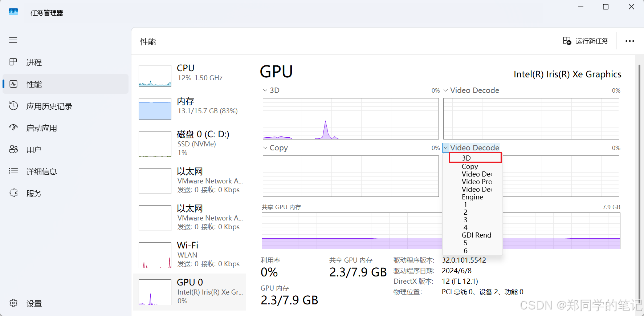Expand the top Video Decode graph dropdown
This screenshot has width=644, height=316.
[445, 90]
